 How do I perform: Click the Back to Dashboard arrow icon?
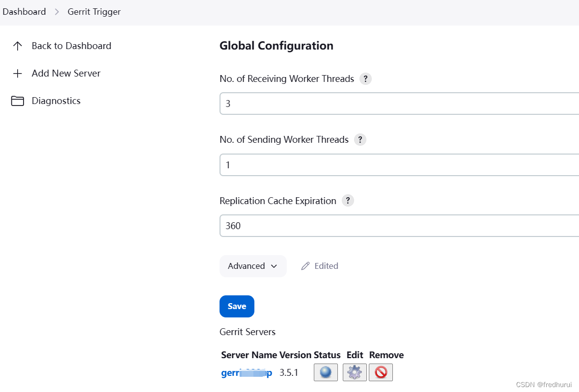tap(17, 46)
